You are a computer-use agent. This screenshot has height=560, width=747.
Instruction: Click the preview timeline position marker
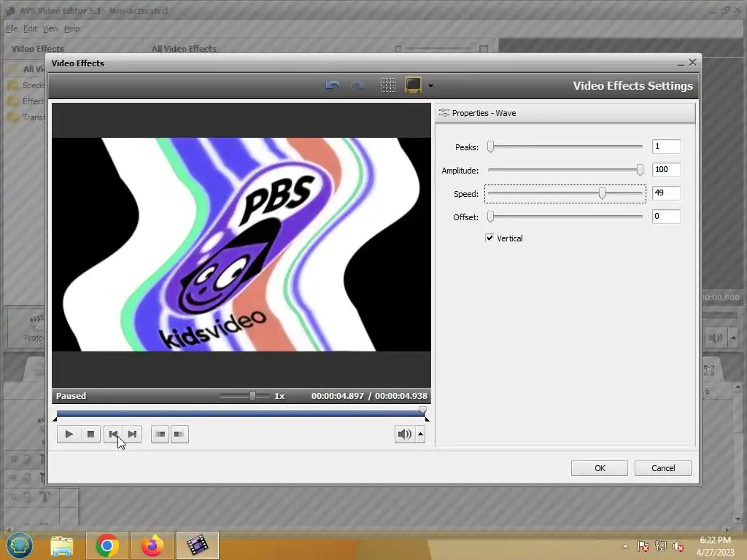(422, 410)
